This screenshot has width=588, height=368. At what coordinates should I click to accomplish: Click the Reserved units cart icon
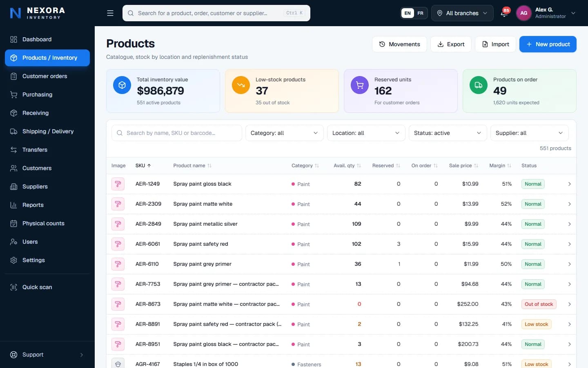coord(360,85)
